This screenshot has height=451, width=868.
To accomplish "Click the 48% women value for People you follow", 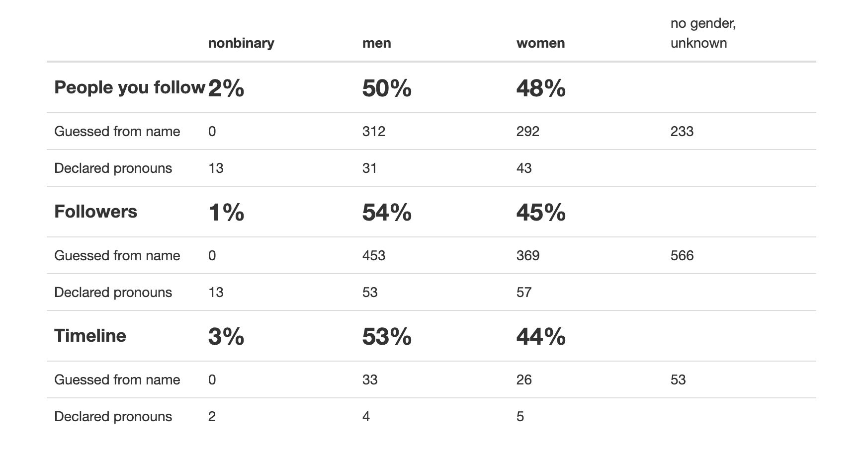I will coord(541,88).
